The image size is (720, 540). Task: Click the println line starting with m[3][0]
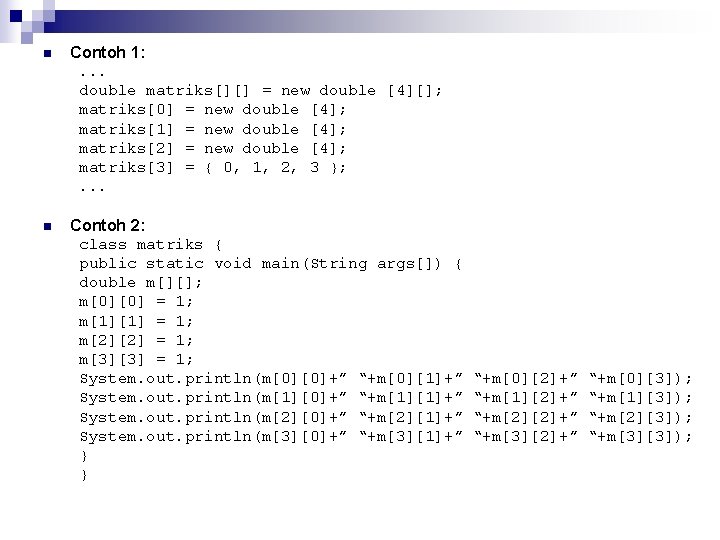point(386,437)
